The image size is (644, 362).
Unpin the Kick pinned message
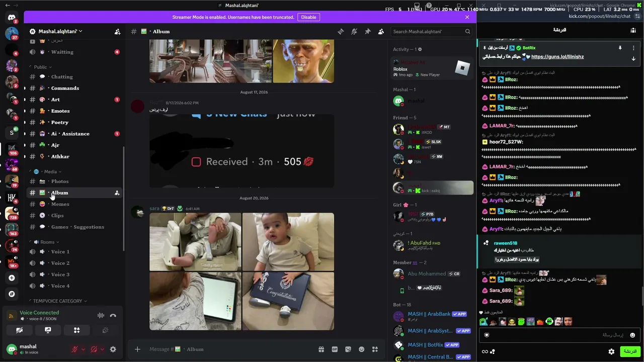tap(620, 48)
